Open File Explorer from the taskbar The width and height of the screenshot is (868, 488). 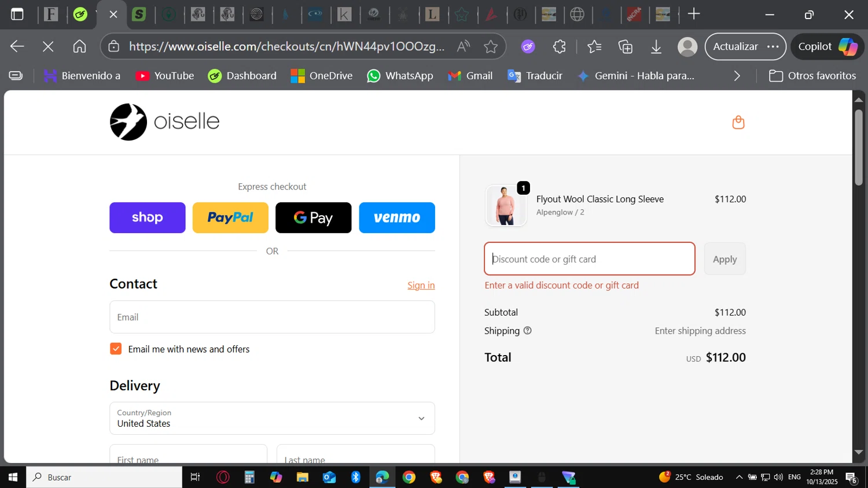pyautogui.click(x=303, y=477)
